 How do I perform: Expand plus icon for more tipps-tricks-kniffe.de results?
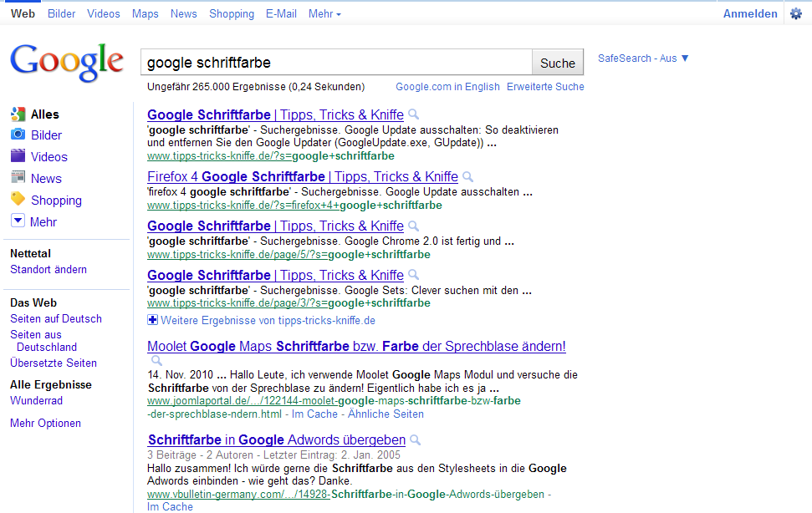tap(152, 320)
